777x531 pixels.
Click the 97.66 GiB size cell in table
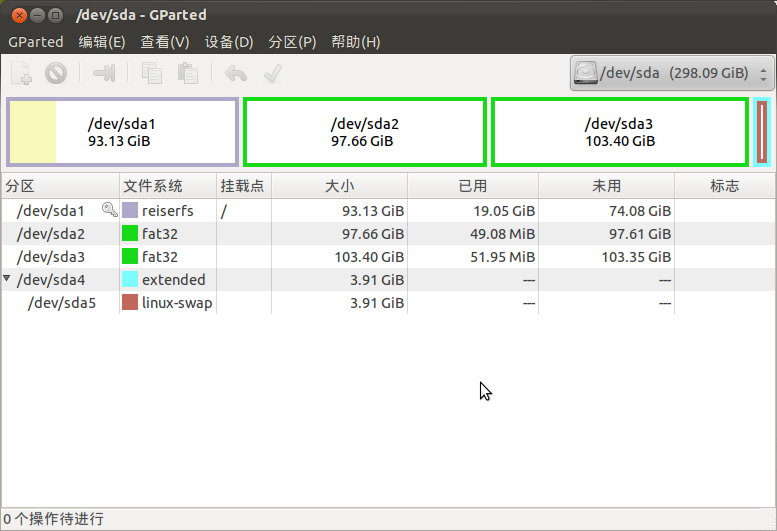(373, 234)
